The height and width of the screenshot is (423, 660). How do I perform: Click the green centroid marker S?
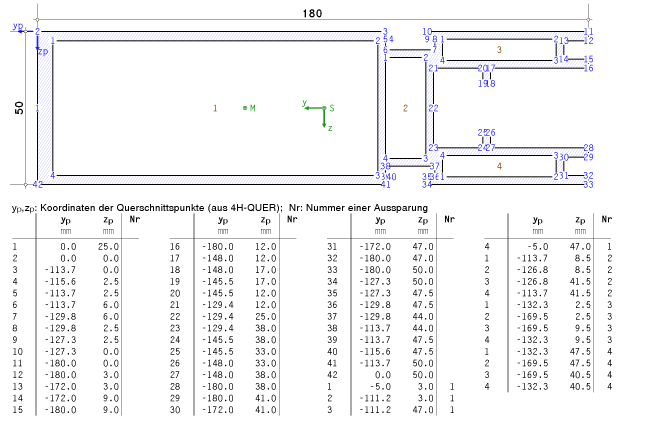(324, 107)
